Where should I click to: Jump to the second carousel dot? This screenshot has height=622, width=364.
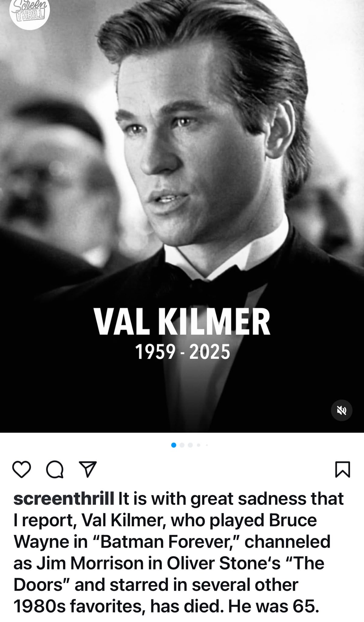182,445
